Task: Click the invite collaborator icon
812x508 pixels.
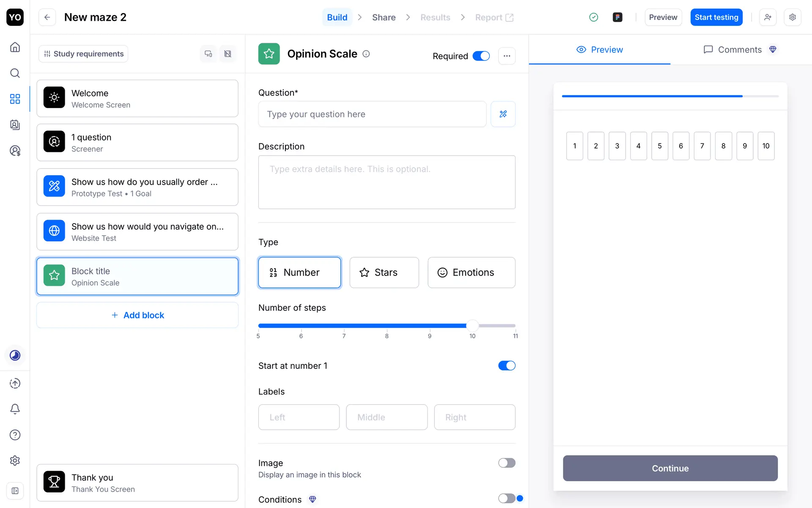Action: point(768,17)
